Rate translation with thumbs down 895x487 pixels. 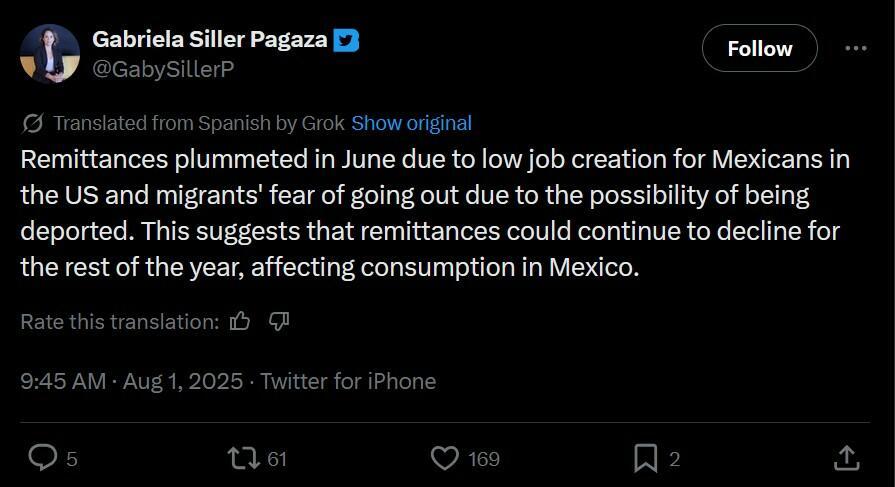click(x=279, y=322)
